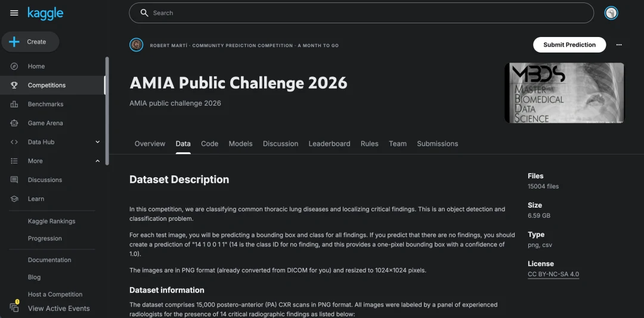Click View Active Events
The height and width of the screenshot is (318, 644).
tap(58, 308)
